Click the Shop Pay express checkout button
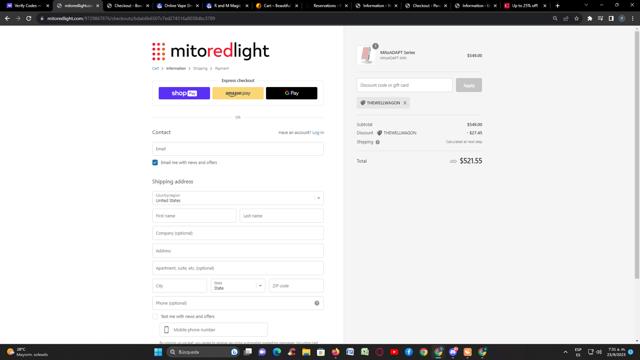 (x=184, y=93)
